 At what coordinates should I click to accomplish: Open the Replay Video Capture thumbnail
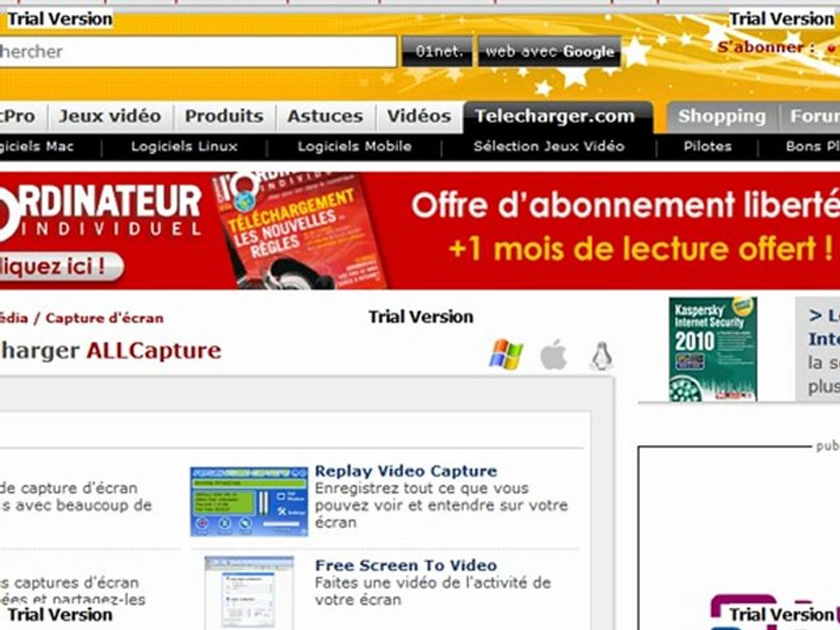(x=249, y=501)
